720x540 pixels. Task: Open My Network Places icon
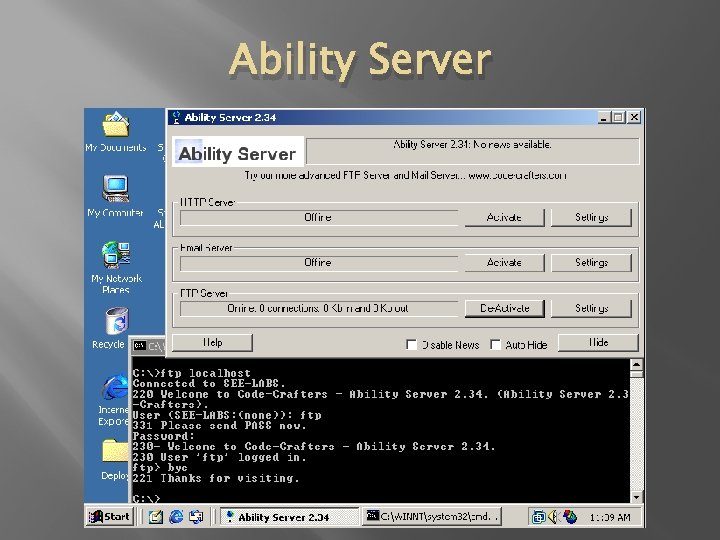[x=116, y=266]
